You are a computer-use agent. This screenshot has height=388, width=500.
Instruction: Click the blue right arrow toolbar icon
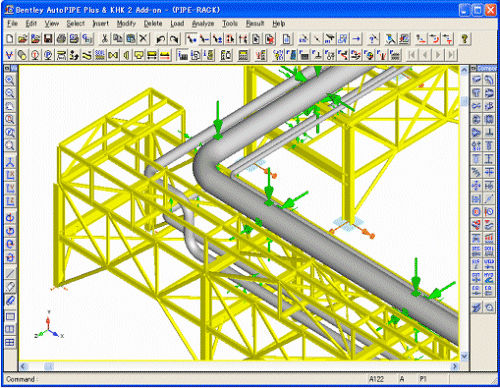point(356,39)
